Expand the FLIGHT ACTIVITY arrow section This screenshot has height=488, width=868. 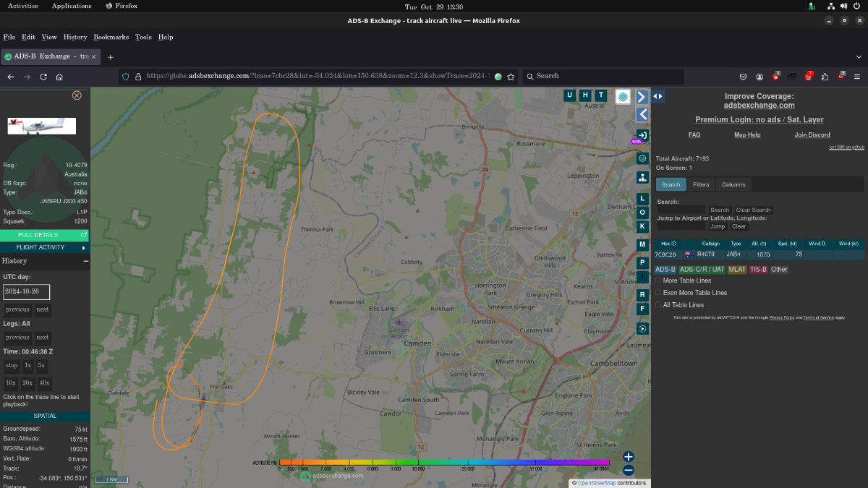pos(45,247)
